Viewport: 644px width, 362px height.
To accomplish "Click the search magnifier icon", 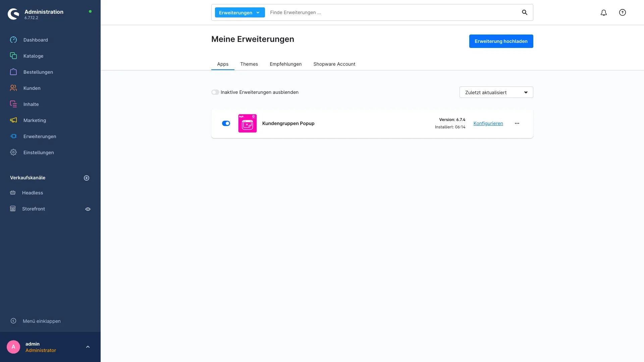I will (x=525, y=12).
